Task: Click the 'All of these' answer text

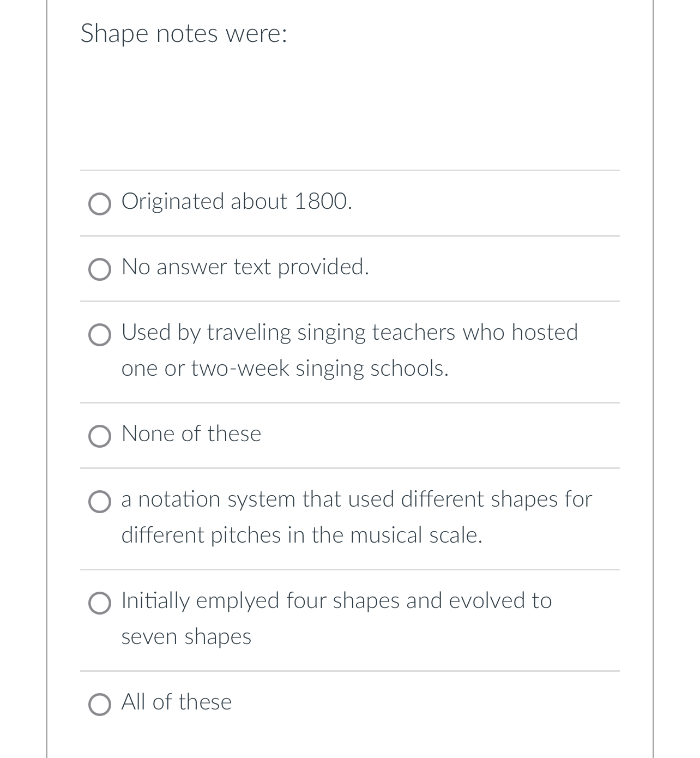Action: click(177, 702)
